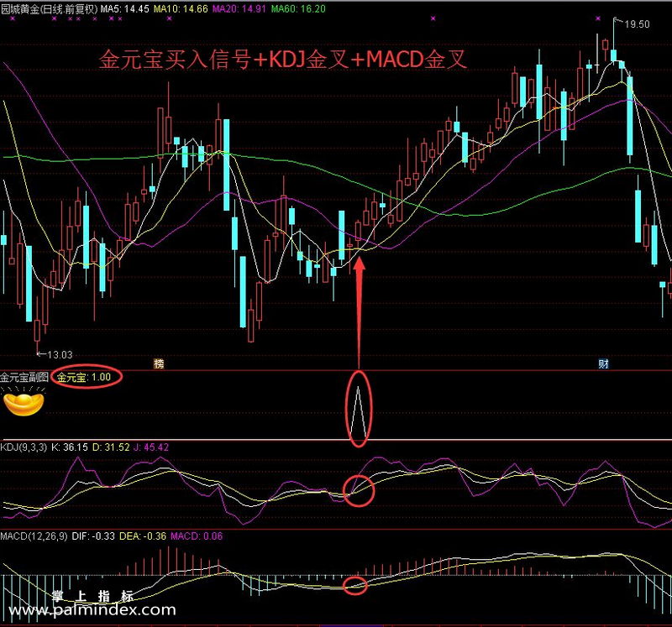This screenshot has height=627, width=672.
Task: Click the 金元宝: 1.00 value
Action: [x=84, y=378]
